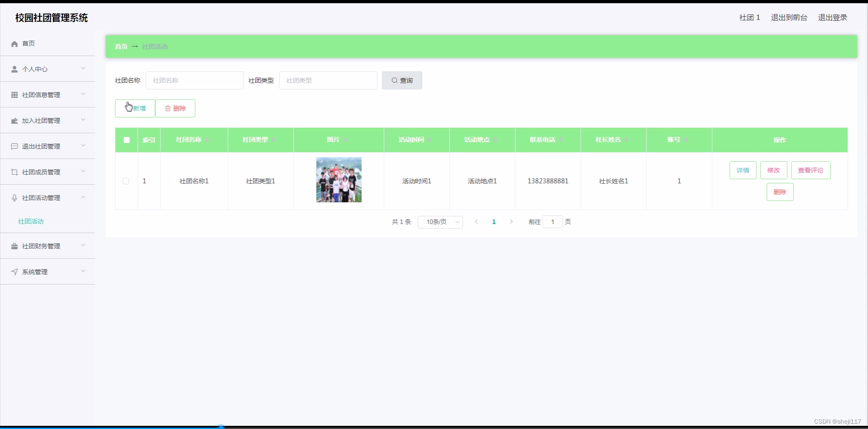Click the activity image thumbnail in the table
Viewport: 868px width, 429px height.
click(339, 180)
